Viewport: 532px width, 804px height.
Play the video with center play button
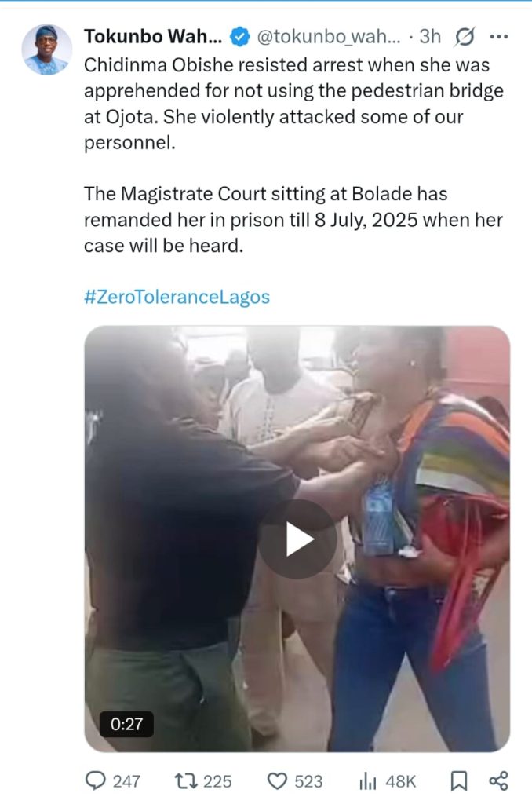tap(297, 539)
